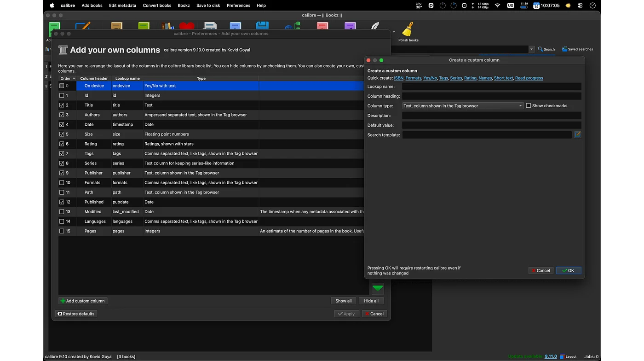Uncheck the Authors column checkbox
The width and height of the screenshot is (644, 361).
point(62,115)
